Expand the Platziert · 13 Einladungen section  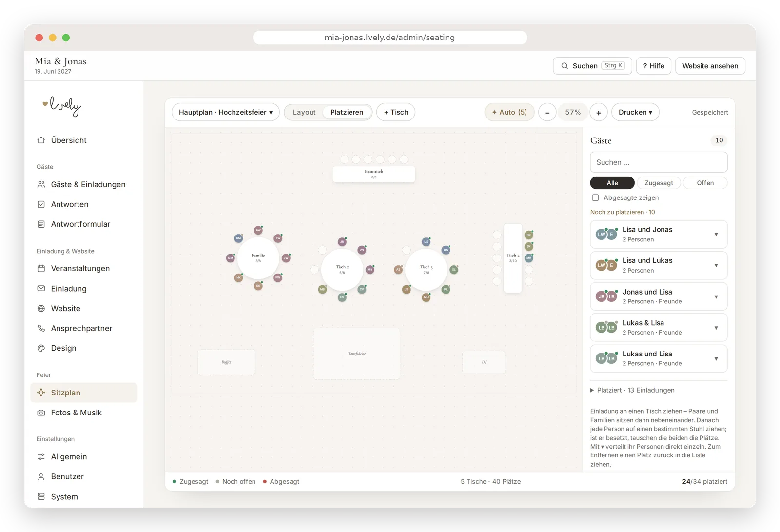pyautogui.click(x=633, y=390)
